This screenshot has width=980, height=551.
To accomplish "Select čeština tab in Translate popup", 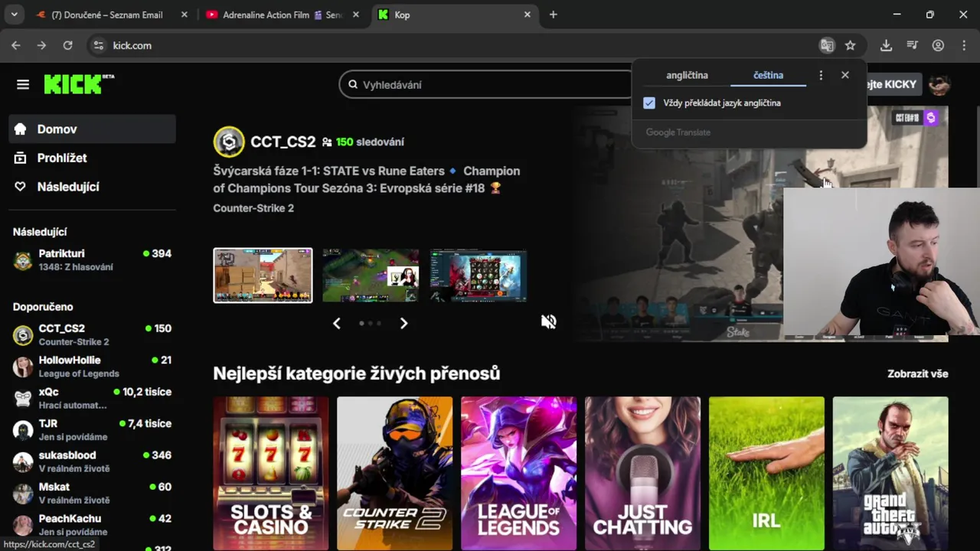I will pyautogui.click(x=768, y=75).
